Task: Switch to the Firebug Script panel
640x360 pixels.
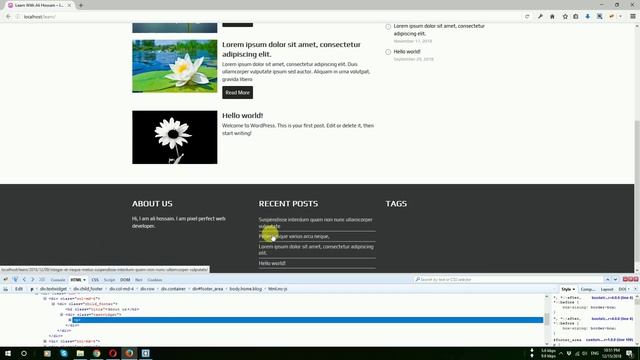Action: (x=109, y=280)
